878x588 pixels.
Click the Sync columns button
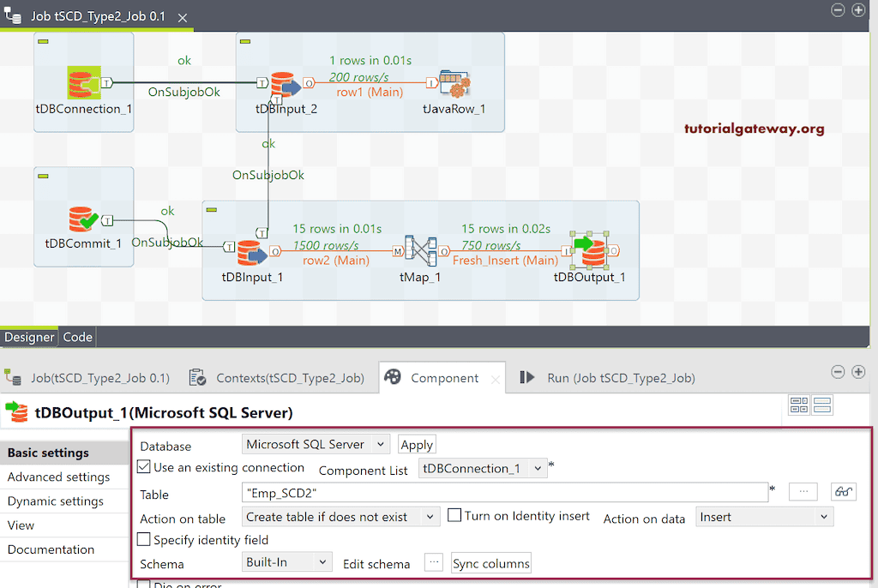coord(490,564)
